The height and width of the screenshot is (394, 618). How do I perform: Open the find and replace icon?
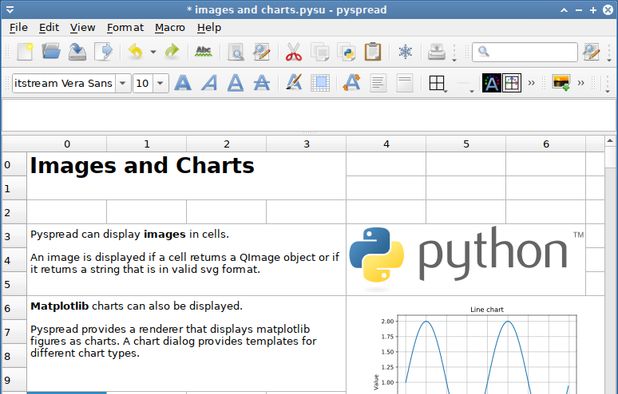262,52
